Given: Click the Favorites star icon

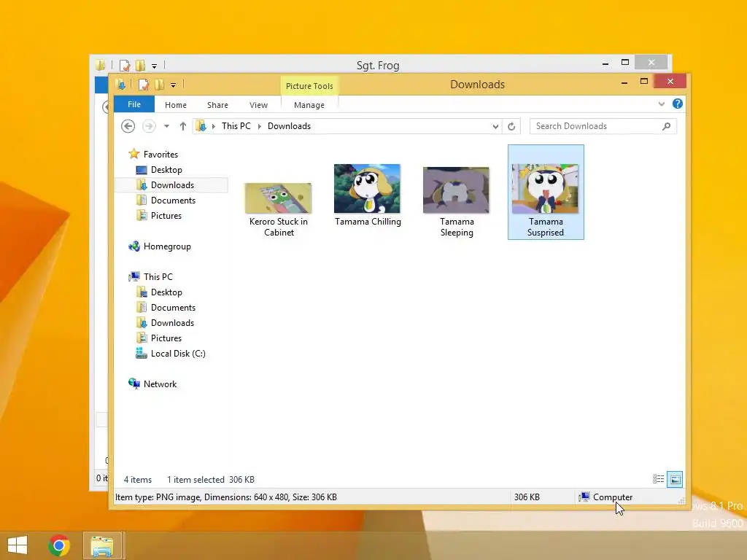Looking at the screenshot, I should tap(134, 154).
